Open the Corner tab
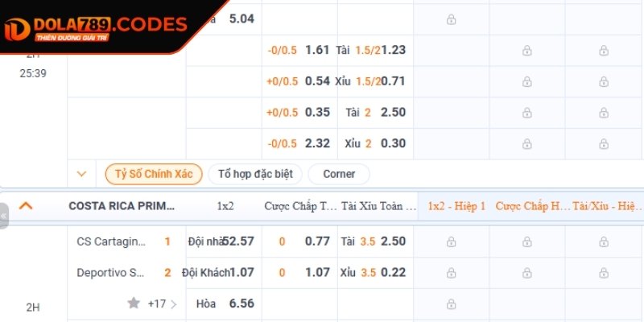Screen dimensions: 644x322 339,174
